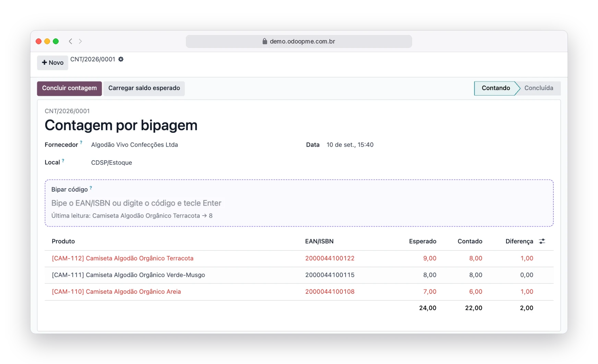Click EAN 2000044100115

(x=330, y=275)
